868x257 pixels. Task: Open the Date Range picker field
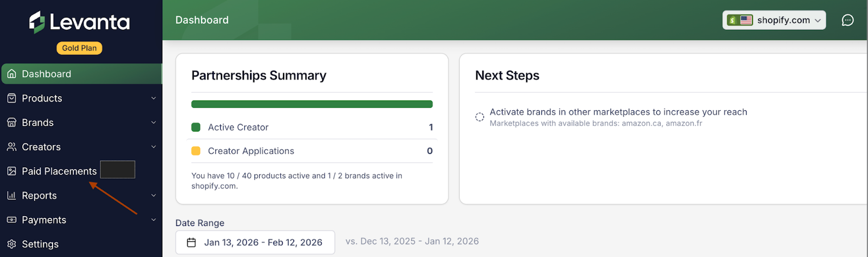click(x=255, y=242)
